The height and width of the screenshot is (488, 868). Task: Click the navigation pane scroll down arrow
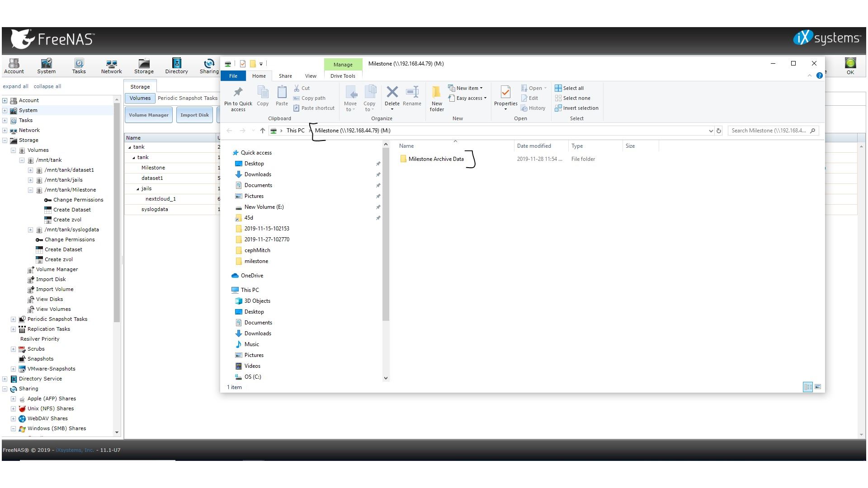pyautogui.click(x=386, y=378)
